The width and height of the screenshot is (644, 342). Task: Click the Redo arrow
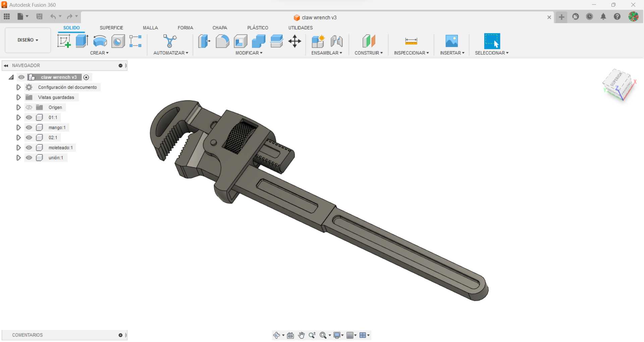[69, 16]
